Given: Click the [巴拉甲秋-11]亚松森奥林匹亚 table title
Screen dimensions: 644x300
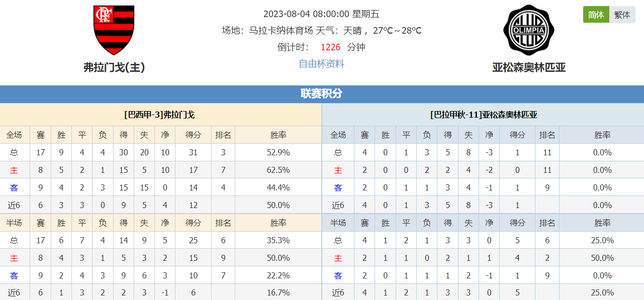Looking at the screenshot, I should point(483,115).
